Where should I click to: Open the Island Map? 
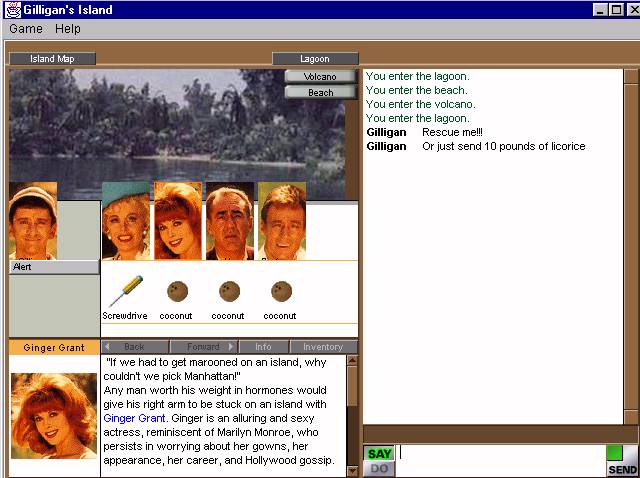point(52,59)
